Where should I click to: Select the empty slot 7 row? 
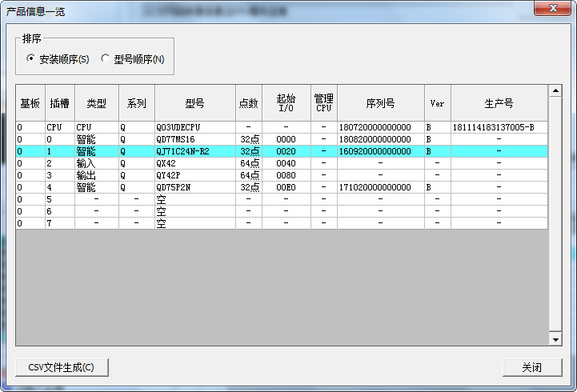(x=194, y=223)
